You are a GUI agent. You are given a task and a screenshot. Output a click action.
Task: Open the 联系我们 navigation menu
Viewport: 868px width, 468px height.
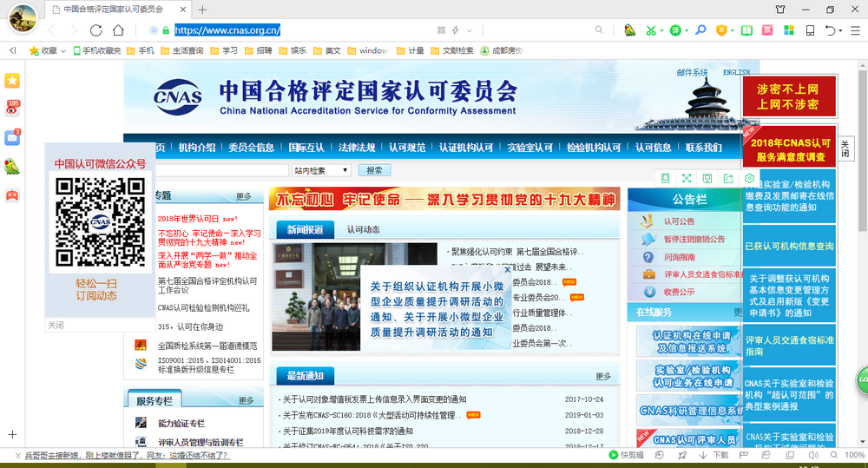click(x=704, y=148)
